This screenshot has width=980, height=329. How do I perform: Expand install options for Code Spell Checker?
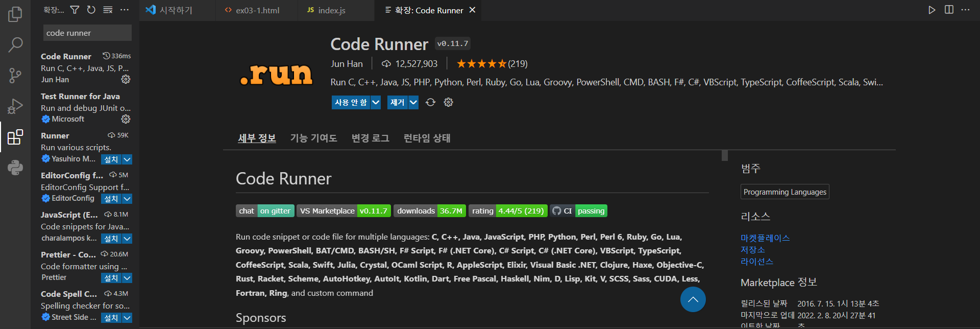[127, 318]
